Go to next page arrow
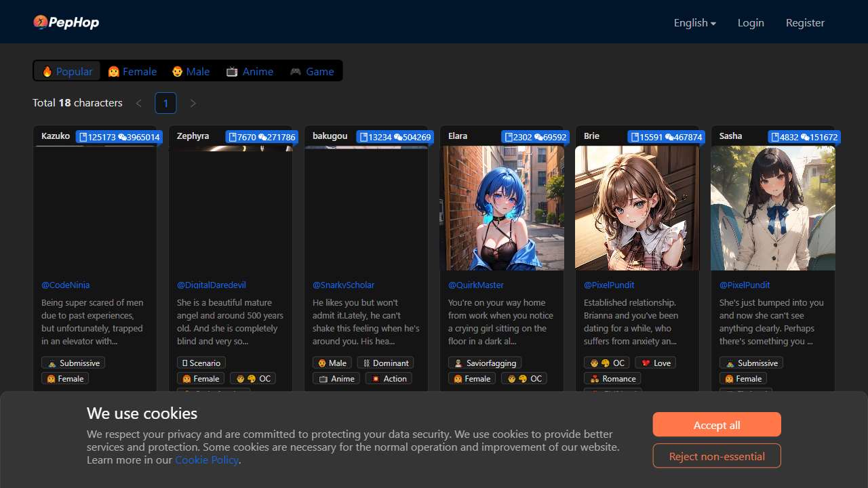The width and height of the screenshot is (868, 488). (x=193, y=103)
